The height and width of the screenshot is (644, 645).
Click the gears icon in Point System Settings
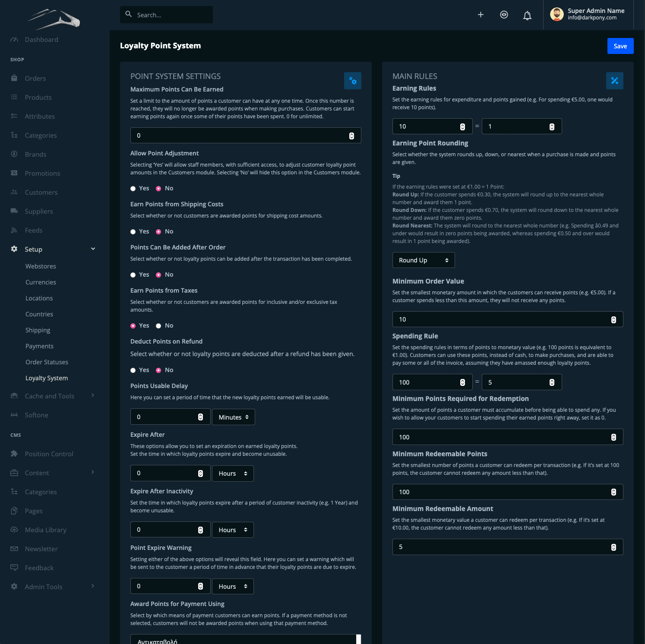pos(353,81)
